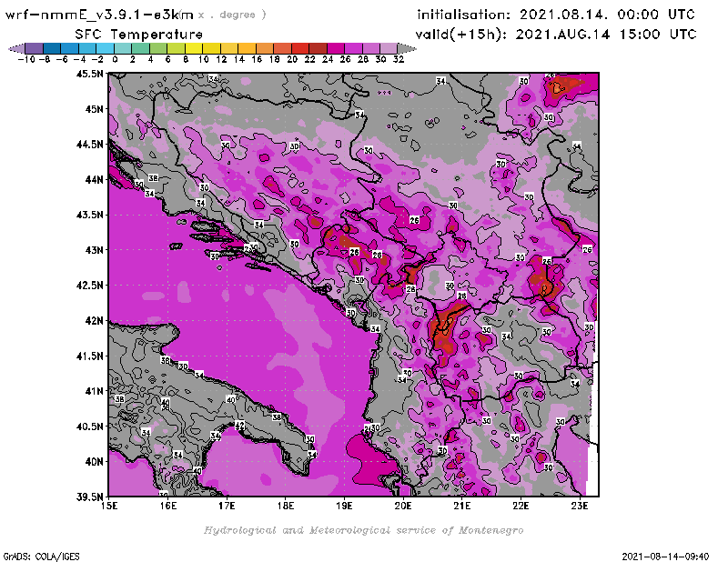Select the SFC Temperature heading

[x=139, y=35]
